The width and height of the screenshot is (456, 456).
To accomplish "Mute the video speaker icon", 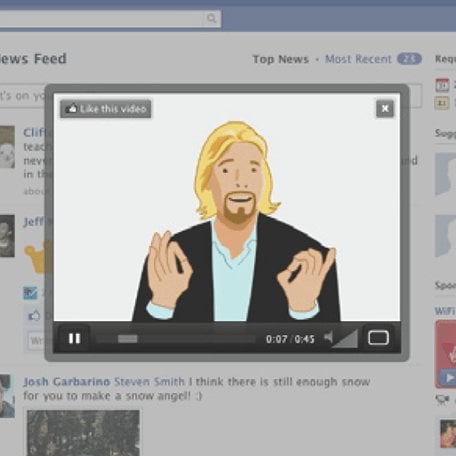I will pos(328,338).
